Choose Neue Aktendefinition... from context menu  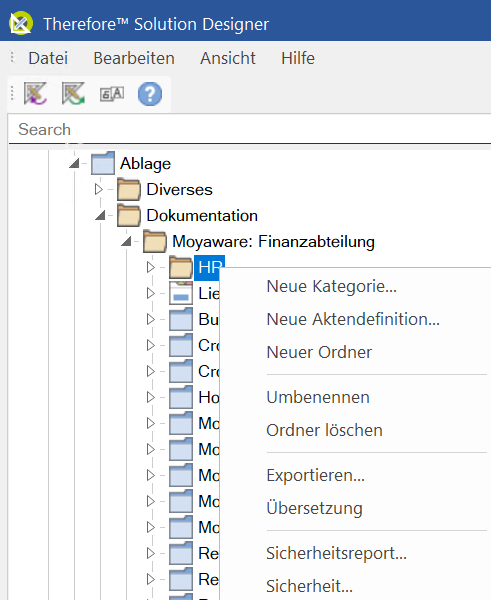[x=353, y=319]
